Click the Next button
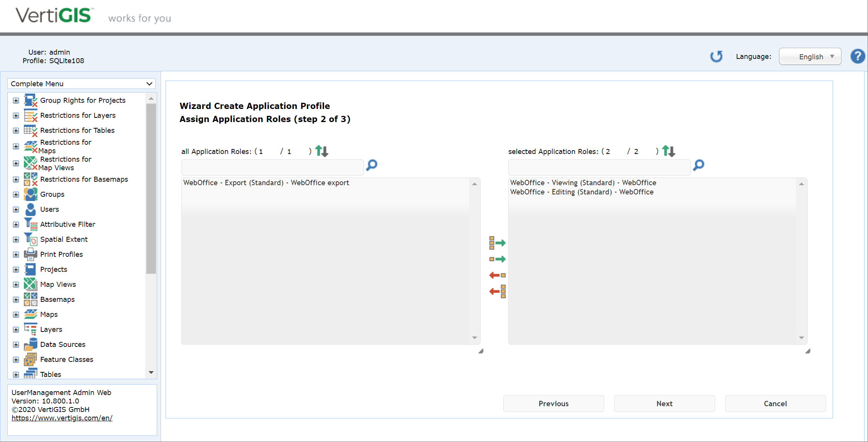 pos(664,403)
